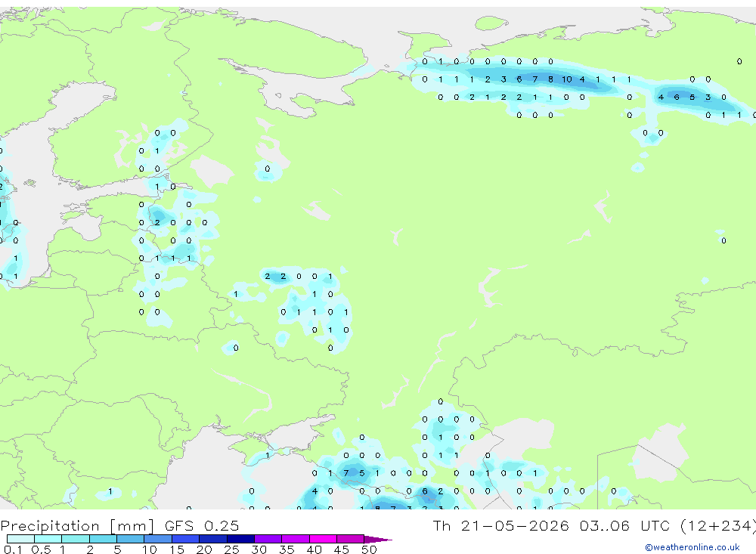Click the legend swatch between 15 and 20
The image size is (756, 554).
coord(186,539)
